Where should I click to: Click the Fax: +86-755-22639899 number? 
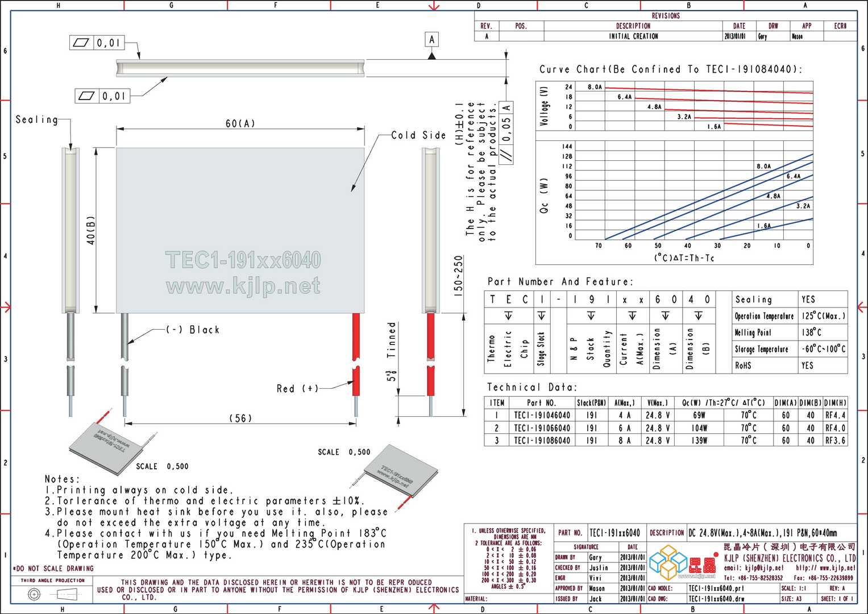click(x=823, y=578)
